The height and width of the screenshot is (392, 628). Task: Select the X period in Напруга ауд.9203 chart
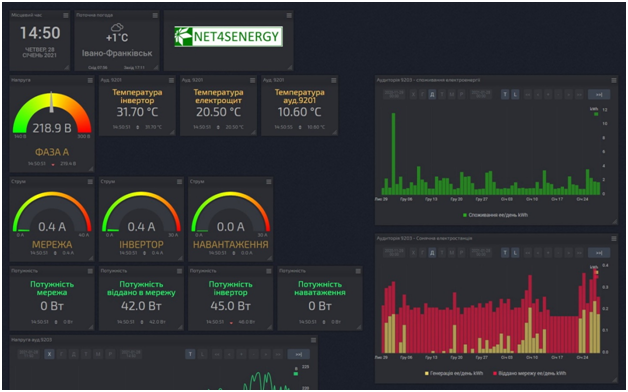[49, 354]
